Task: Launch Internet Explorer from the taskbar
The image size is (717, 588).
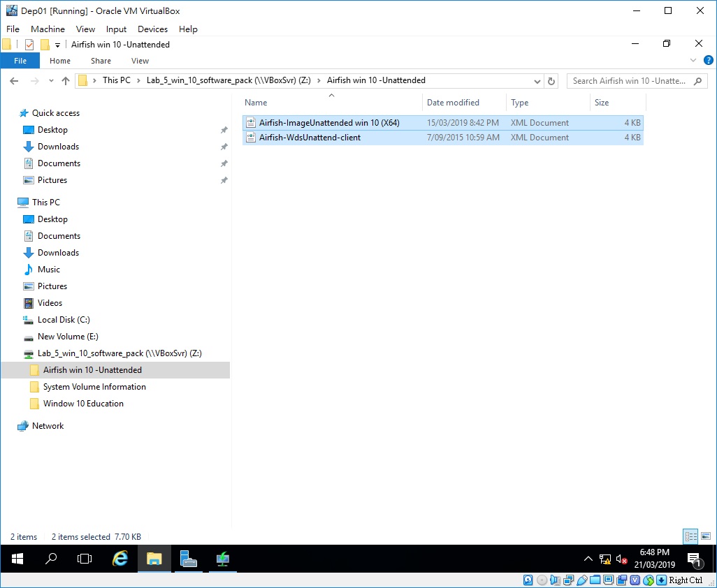Action: 119,558
